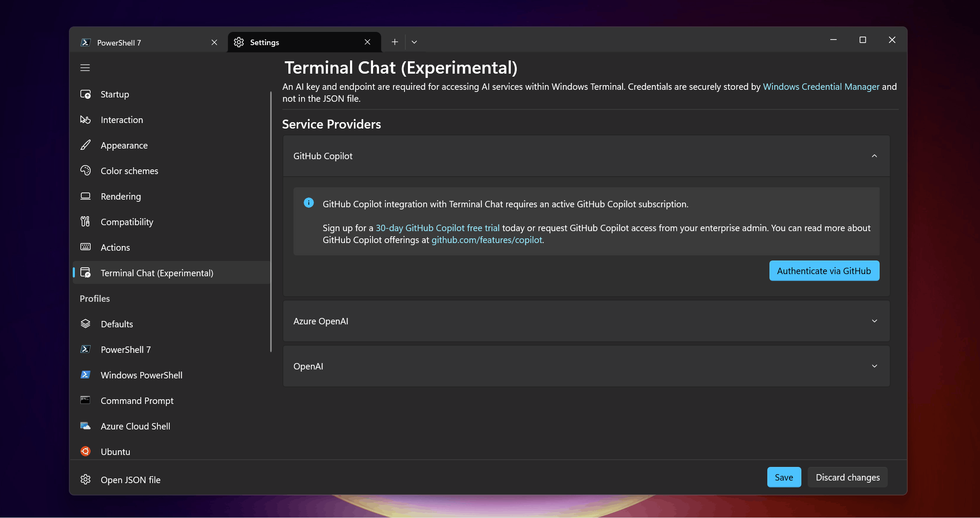This screenshot has width=980, height=518.
Task: Open Interaction settings
Action: (x=122, y=120)
